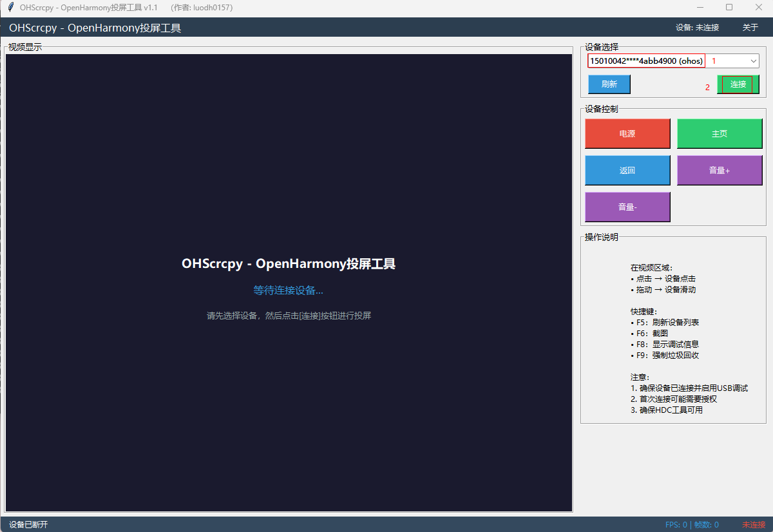
Task: Click the dark video display area
Action: (x=289, y=283)
